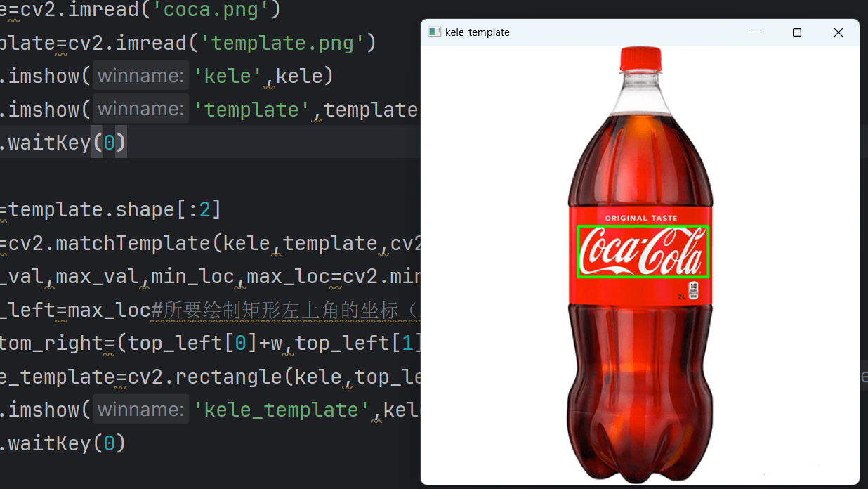Close the kele_template window
The width and height of the screenshot is (868, 489).
pos(839,32)
